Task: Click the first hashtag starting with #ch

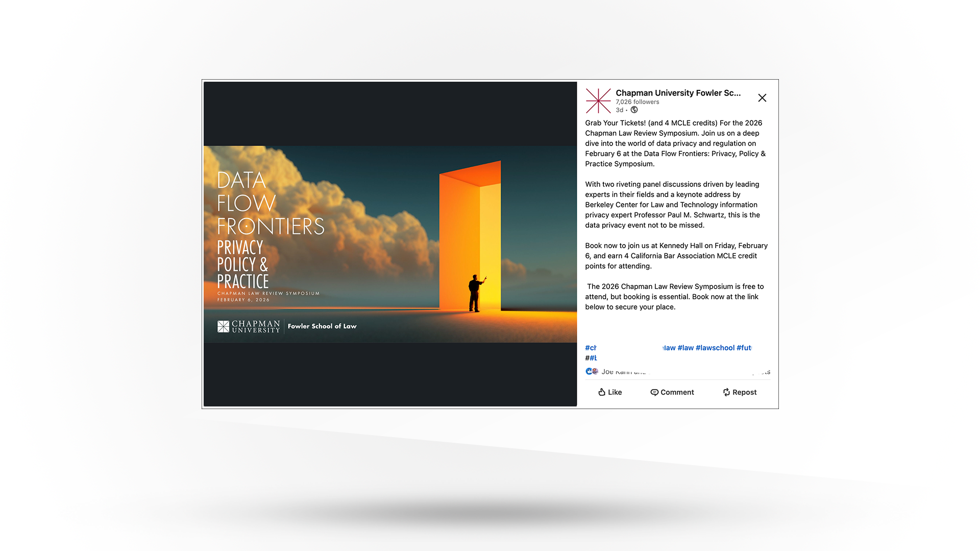Action: tap(591, 348)
